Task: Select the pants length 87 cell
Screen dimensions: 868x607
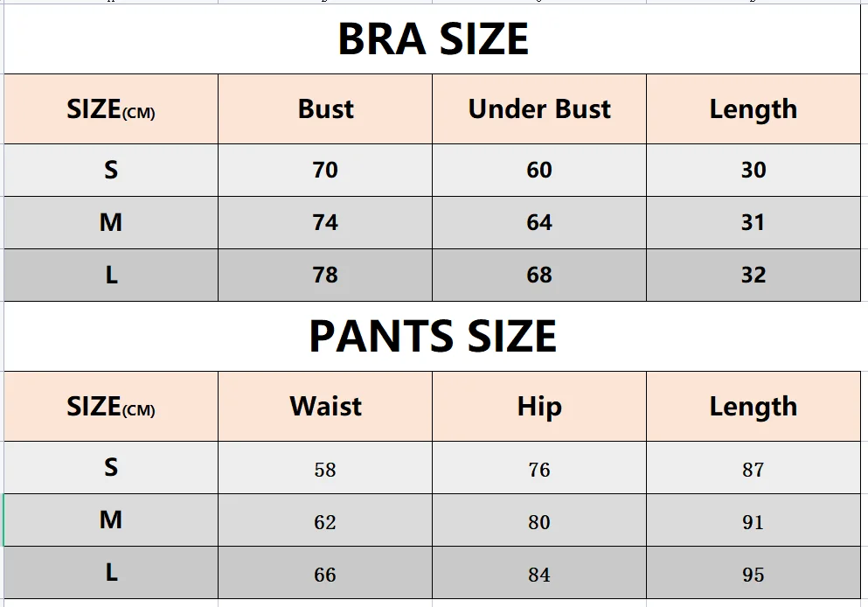Action: [753, 468]
